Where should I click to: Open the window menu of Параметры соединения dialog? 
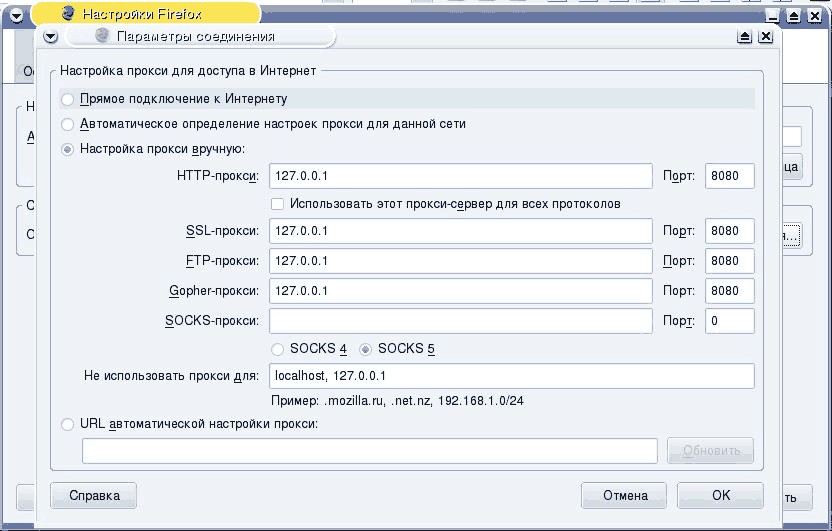tap(51, 37)
